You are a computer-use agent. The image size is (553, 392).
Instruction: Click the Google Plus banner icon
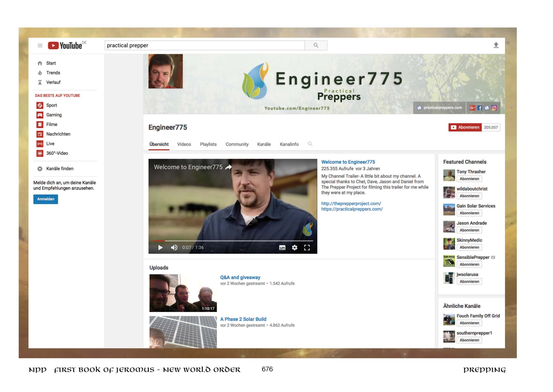pos(472,108)
